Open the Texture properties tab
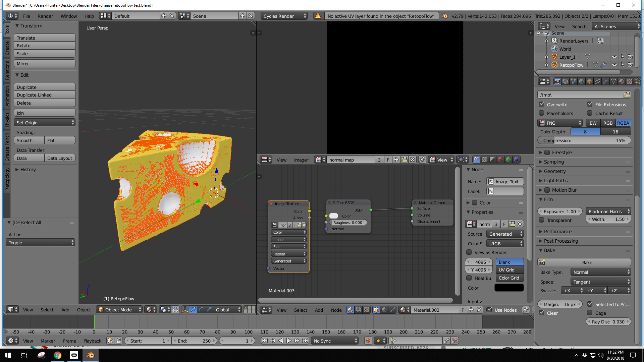Viewport: 644px width, 362px height. [x=630, y=81]
